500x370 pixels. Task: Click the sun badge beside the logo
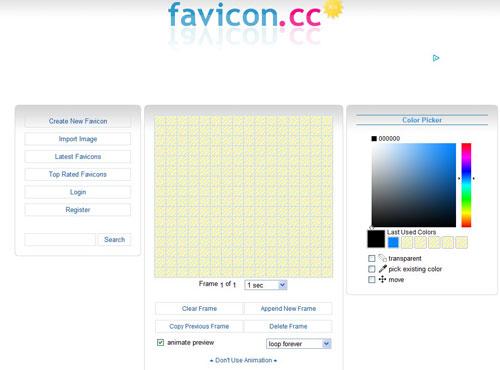[333, 8]
